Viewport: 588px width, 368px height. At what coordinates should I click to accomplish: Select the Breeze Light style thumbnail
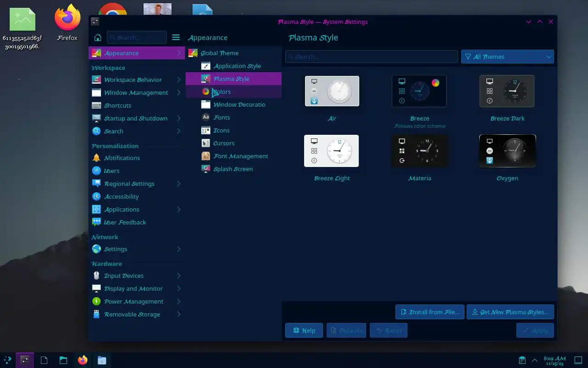(332, 151)
